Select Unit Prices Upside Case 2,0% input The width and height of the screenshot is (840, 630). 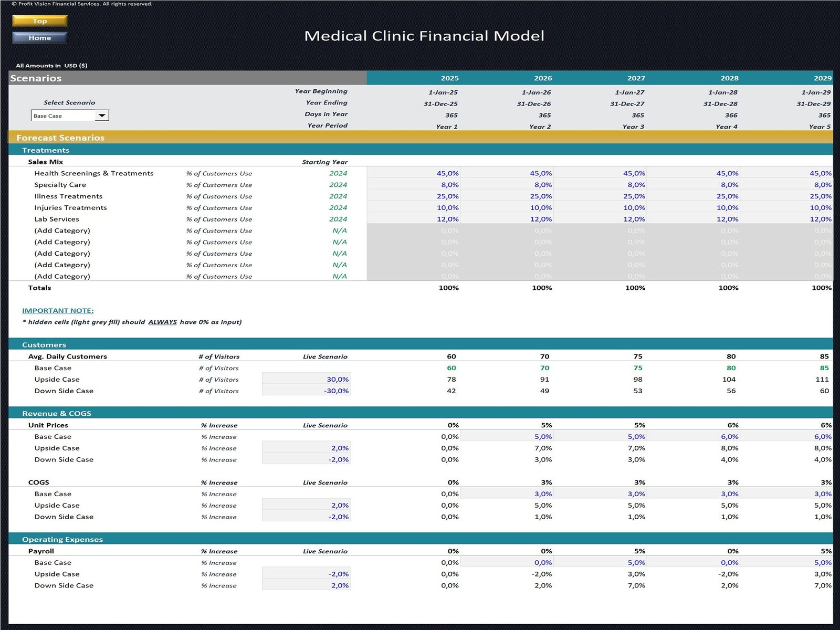click(306, 448)
